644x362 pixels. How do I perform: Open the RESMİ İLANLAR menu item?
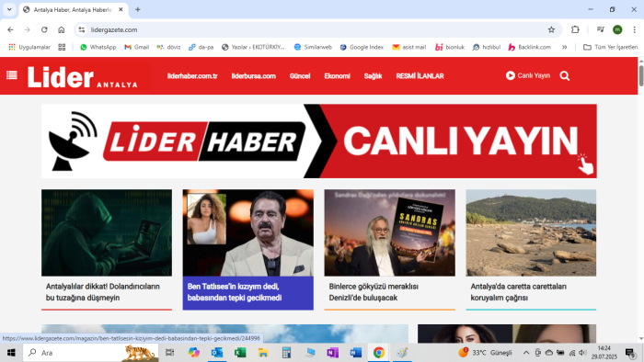pos(420,76)
